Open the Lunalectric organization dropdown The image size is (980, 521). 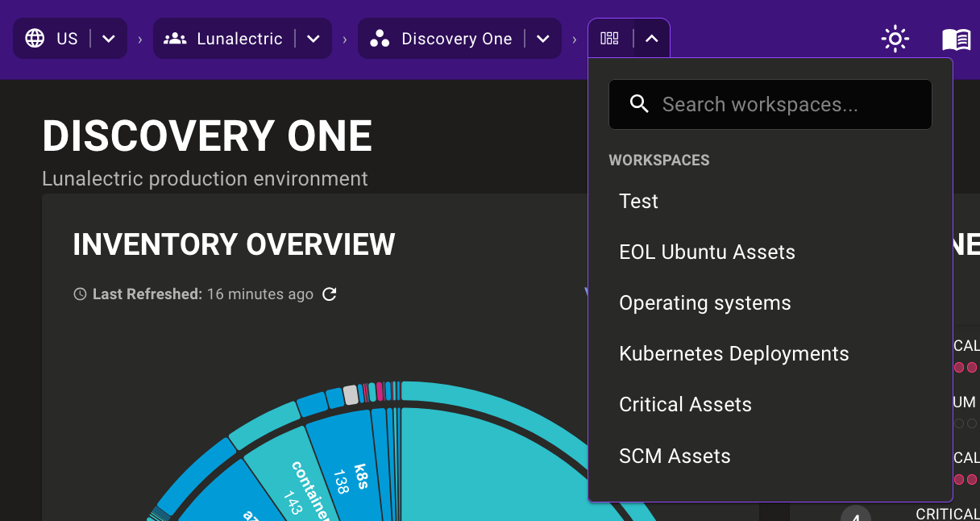tap(314, 38)
